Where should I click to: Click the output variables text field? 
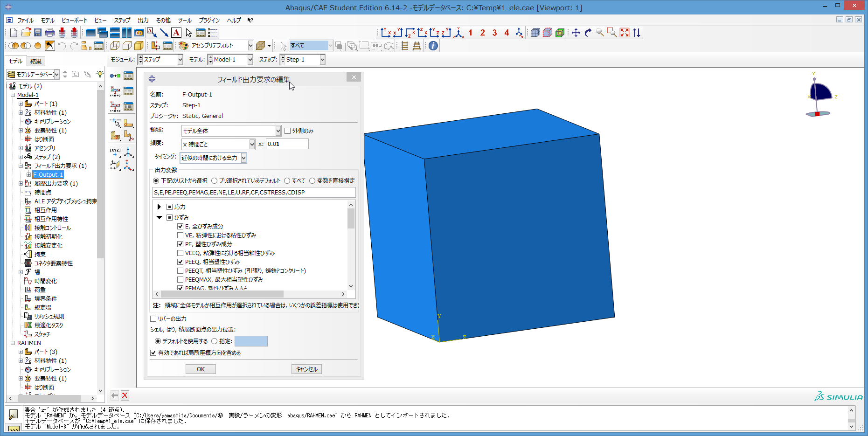[x=254, y=193]
